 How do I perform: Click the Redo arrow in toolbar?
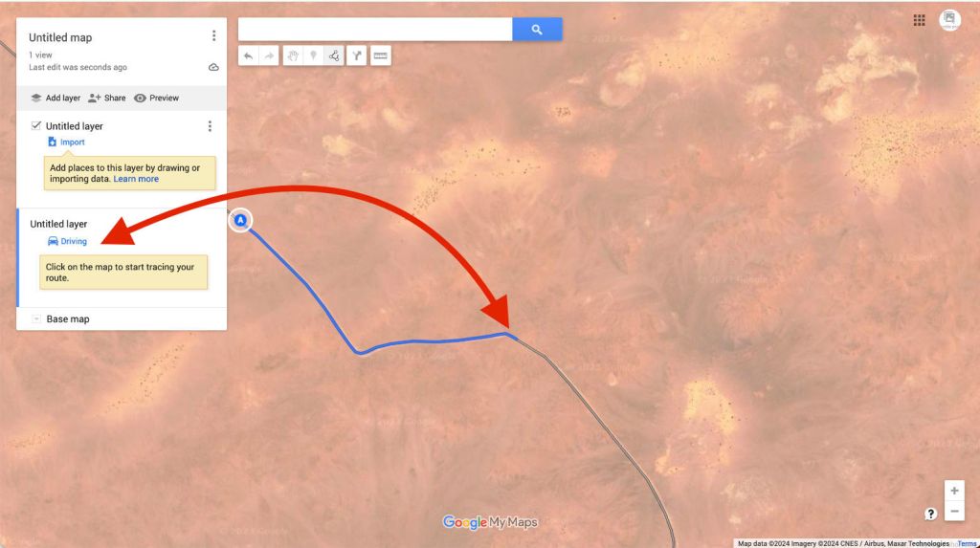coord(269,56)
